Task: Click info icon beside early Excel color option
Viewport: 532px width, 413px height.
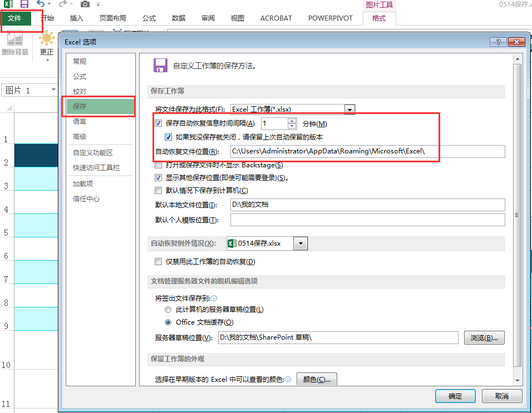Action: pyautogui.click(x=288, y=380)
